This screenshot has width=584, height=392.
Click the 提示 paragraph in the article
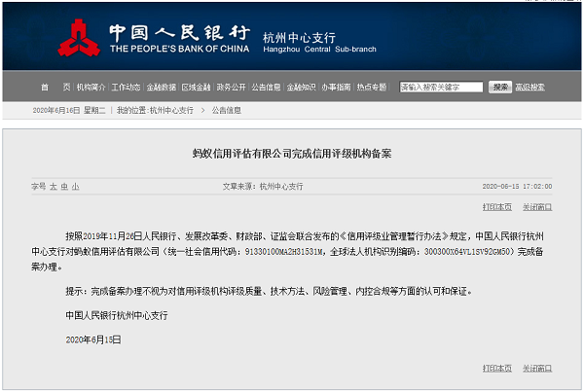tap(269, 291)
